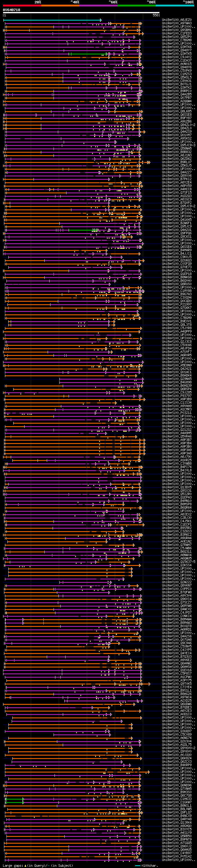197x868 pixels.
Task: Select hit label UniRef100_Q3HTK5
Action: [177, 54]
